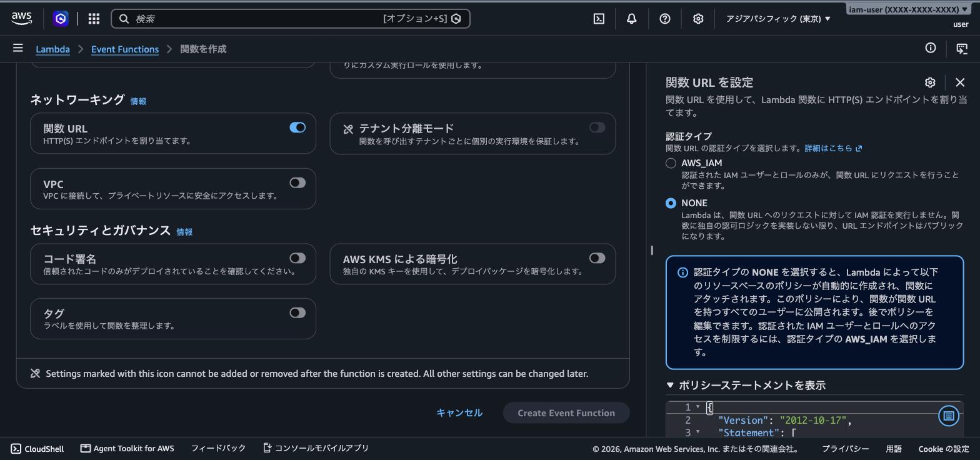Disable the 関数 URL toggle
Viewport: 980px width, 460px height.
(297, 127)
